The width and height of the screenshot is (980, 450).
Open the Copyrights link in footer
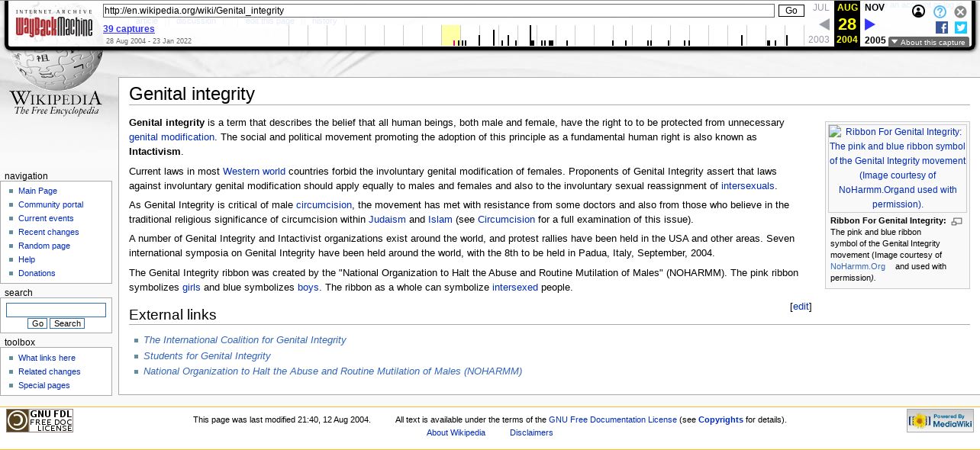pos(720,419)
